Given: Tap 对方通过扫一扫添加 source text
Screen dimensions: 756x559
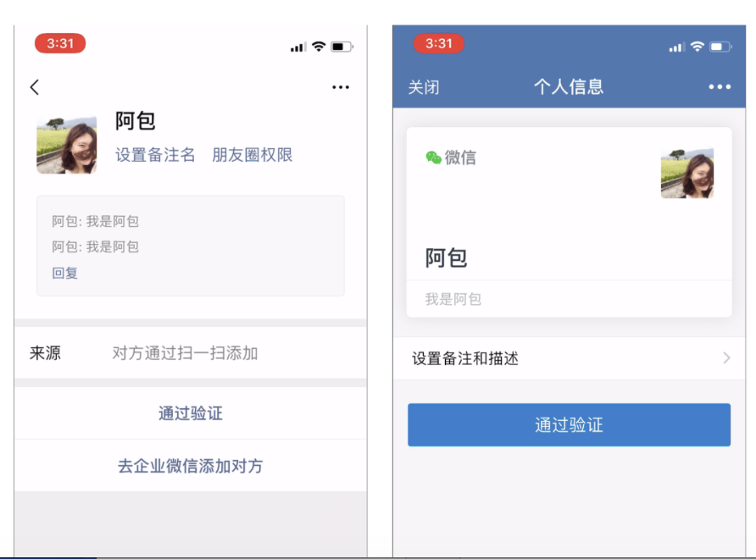Looking at the screenshot, I should (x=185, y=352).
